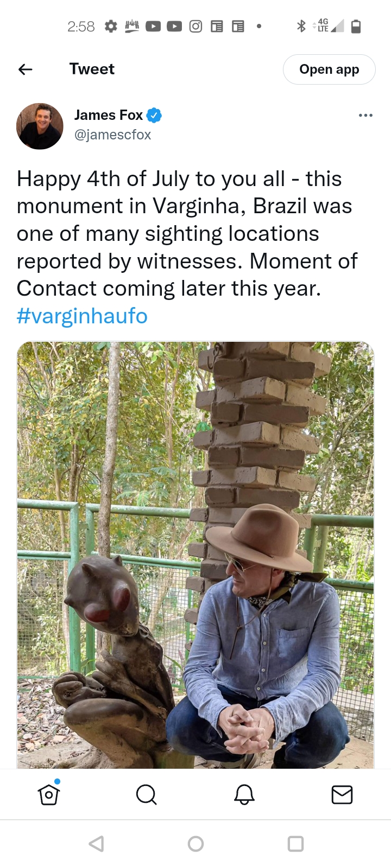Tap the James Fox display name
This screenshot has width=391, height=868.
pyautogui.click(x=109, y=115)
